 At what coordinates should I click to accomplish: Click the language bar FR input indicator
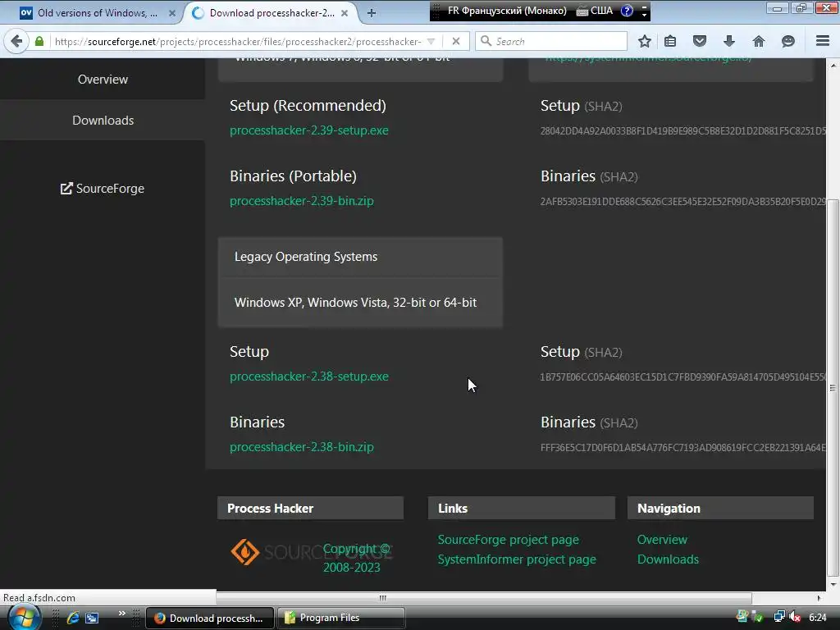coord(507,11)
